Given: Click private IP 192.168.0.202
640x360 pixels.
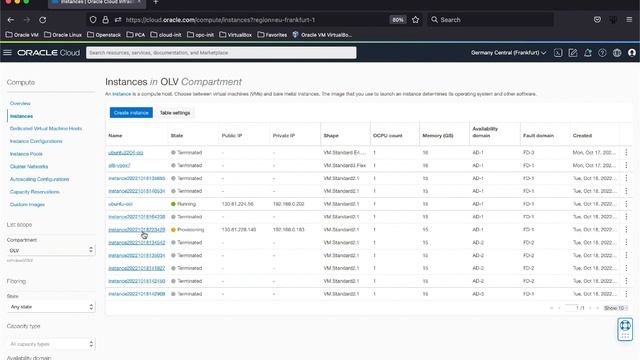Looking at the screenshot, I should [288, 204].
